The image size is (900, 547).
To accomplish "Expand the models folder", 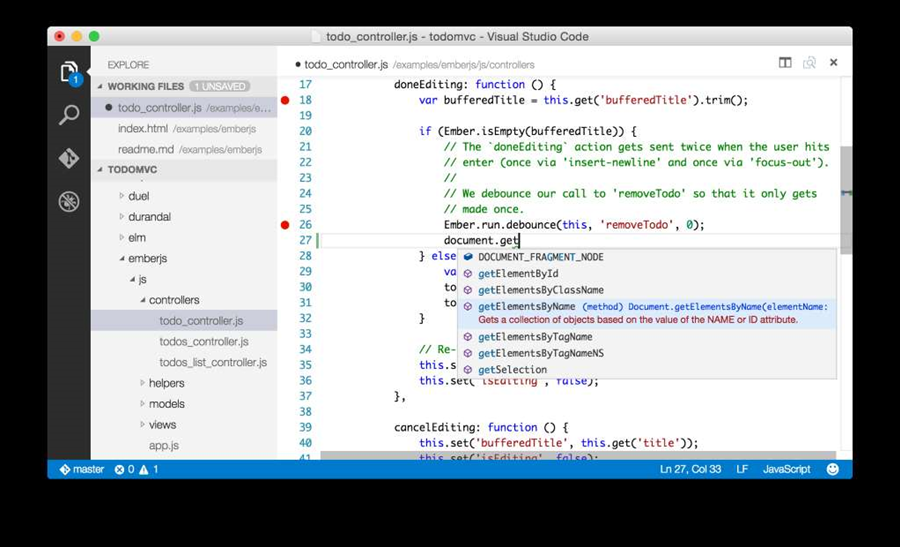I will click(142, 404).
